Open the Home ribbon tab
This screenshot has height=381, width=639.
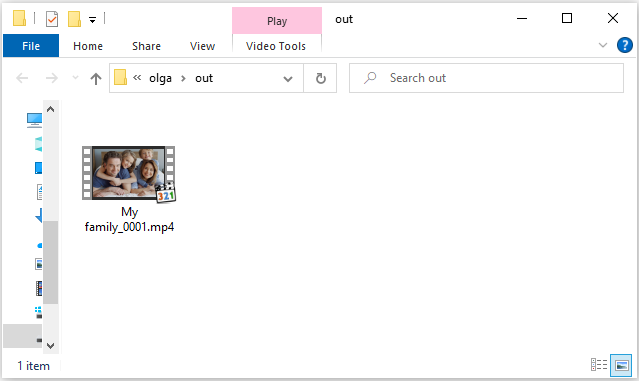point(88,46)
